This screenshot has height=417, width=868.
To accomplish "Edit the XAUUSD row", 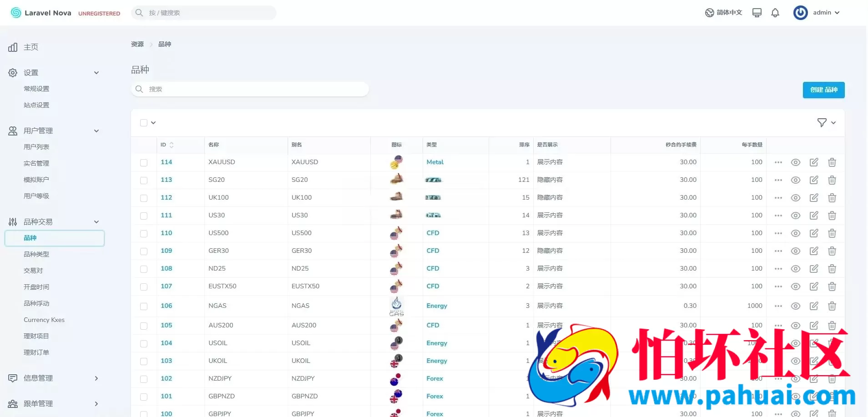I will (814, 162).
